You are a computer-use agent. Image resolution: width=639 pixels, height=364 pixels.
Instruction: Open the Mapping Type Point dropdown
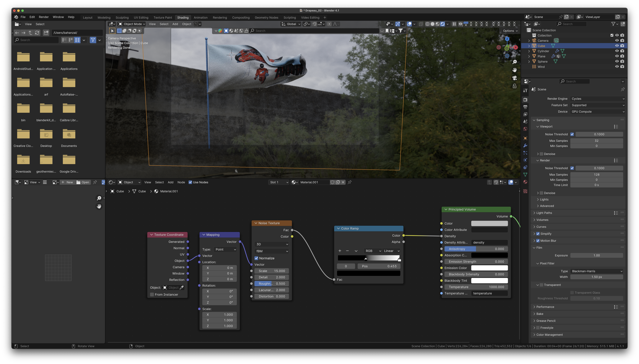225,250
